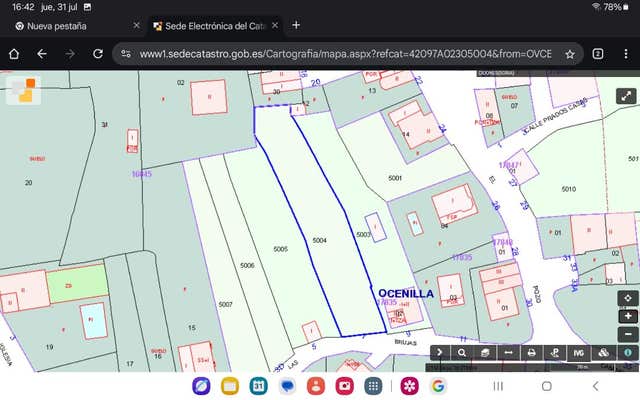640x400 pixels.
Task: Zoom out with the minus button
Action: [627, 334]
